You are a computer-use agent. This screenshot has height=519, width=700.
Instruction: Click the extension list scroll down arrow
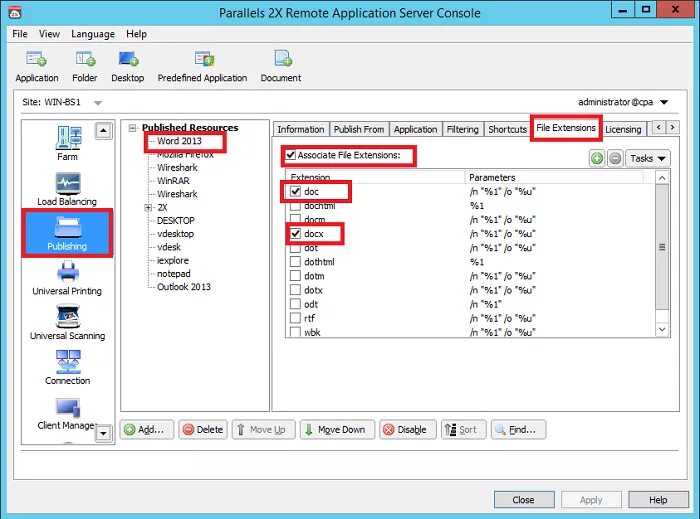pos(662,329)
